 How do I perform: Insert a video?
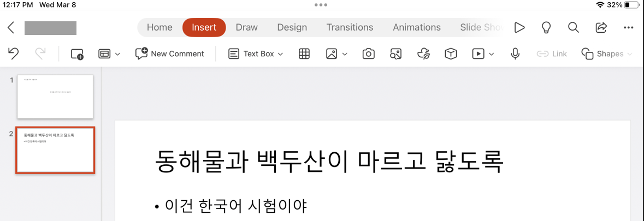click(478, 53)
